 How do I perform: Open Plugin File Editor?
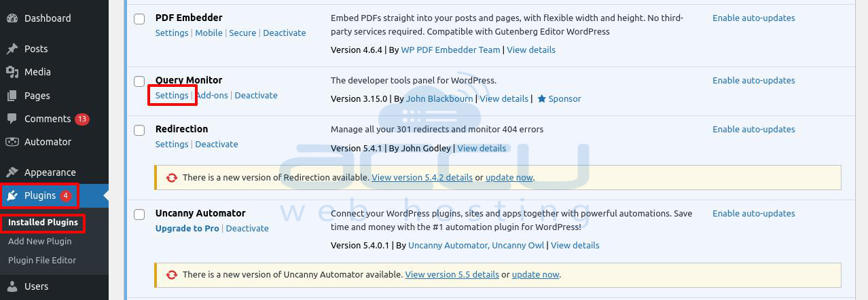click(x=42, y=260)
